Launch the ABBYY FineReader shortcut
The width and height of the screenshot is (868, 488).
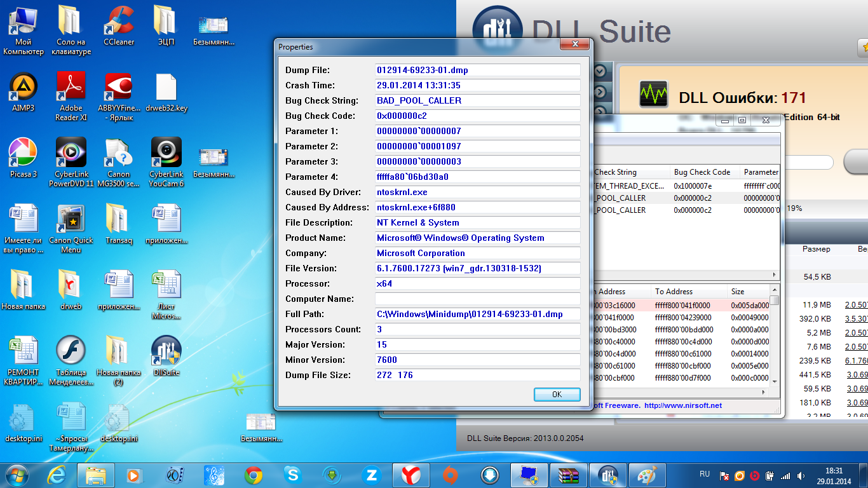point(119,97)
